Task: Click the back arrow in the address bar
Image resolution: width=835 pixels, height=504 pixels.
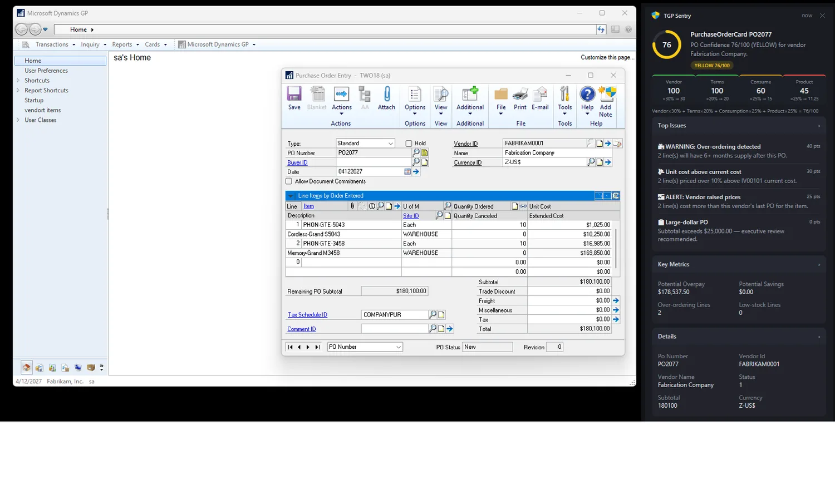Action: (x=21, y=29)
